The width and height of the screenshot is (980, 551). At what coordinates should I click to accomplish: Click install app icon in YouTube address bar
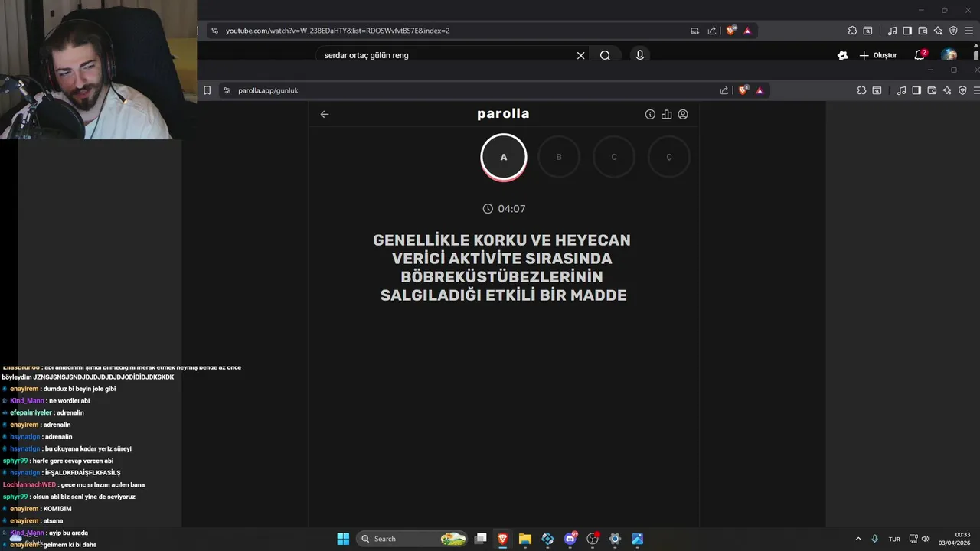(x=695, y=31)
